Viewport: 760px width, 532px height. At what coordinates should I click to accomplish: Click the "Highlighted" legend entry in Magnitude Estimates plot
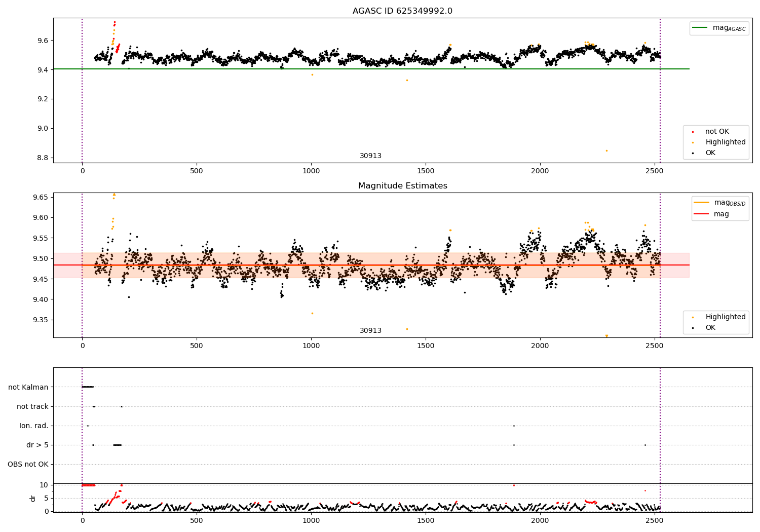click(726, 317)
